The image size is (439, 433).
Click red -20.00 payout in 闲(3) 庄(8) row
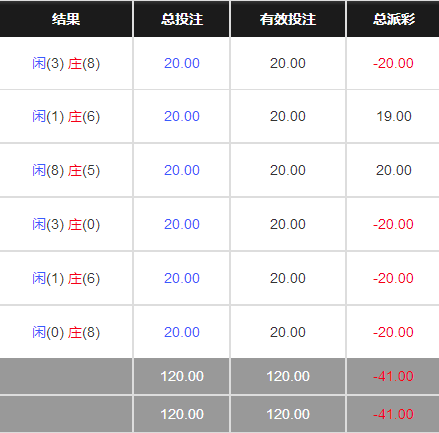coord(393,63)
